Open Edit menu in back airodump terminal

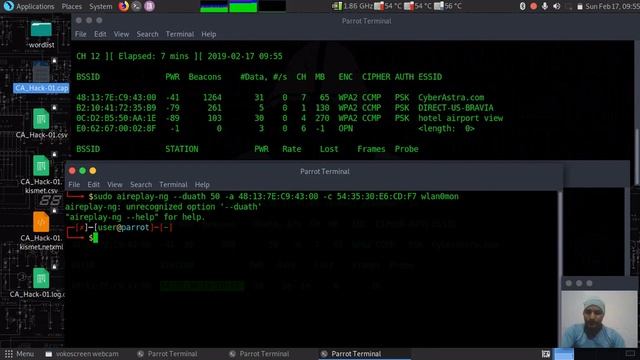[x=100, y=34]
